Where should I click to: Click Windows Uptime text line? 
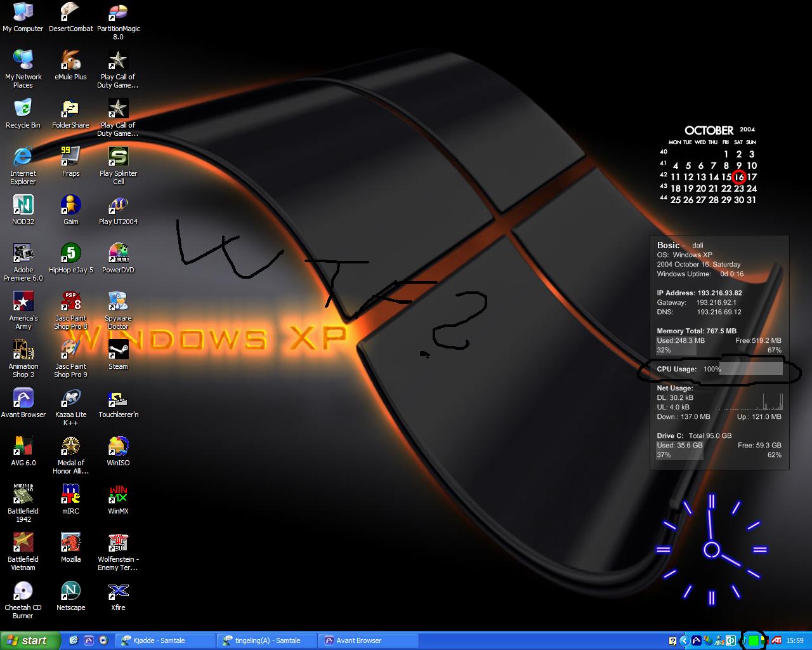point(700,274)
